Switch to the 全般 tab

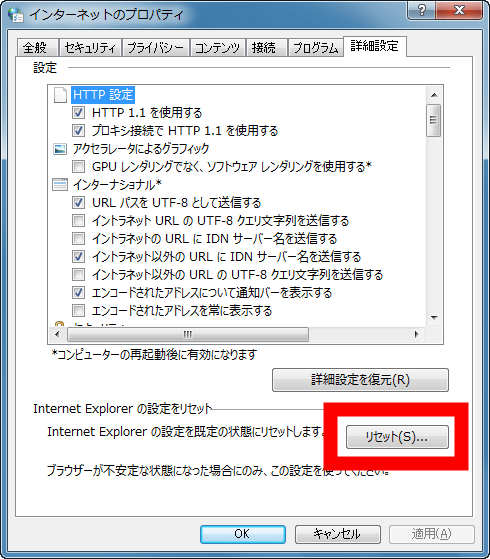click(37, 47)
